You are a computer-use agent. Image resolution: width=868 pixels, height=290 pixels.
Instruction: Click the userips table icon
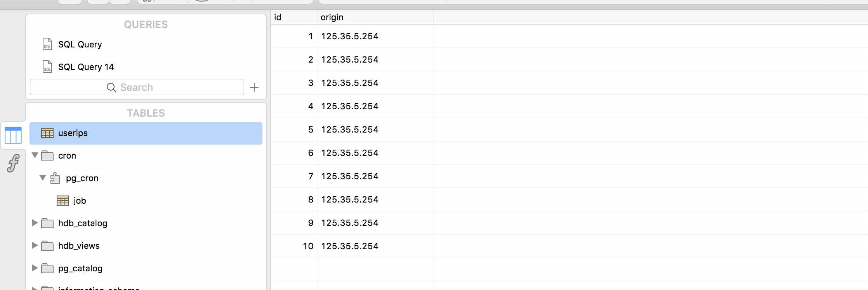(47, 133)
